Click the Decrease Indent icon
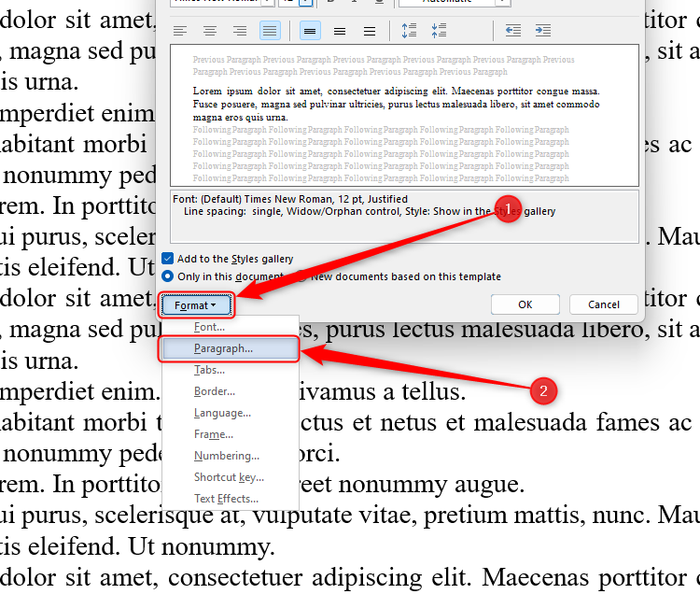This screenshot has height=594, width=700. 512,31
